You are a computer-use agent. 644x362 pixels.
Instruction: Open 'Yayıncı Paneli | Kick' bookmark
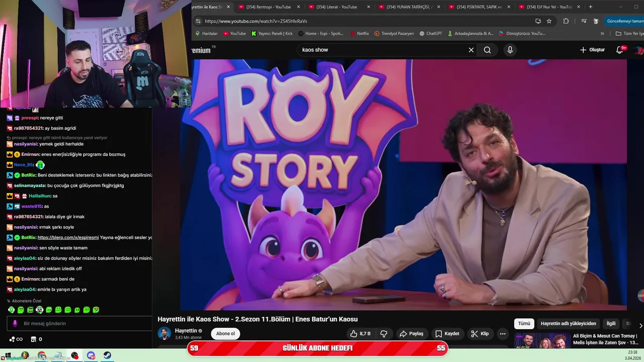(x=272, y=34)
